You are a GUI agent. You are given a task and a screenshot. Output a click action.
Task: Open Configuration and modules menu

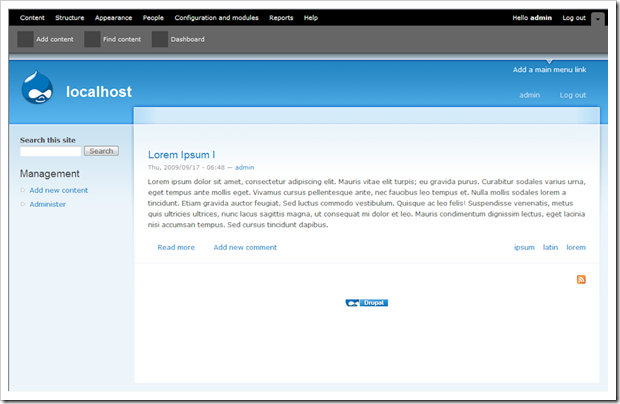216,18
